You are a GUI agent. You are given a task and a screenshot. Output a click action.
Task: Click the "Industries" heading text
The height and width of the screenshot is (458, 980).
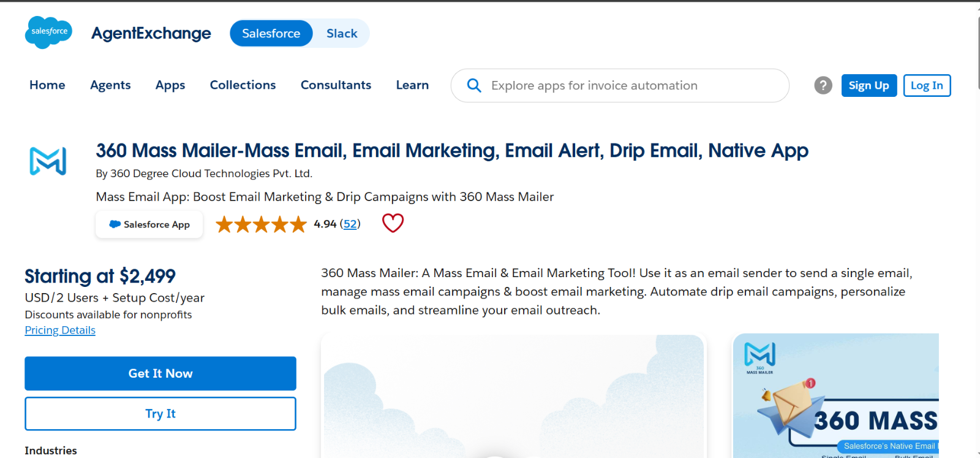tap(51, 451)
